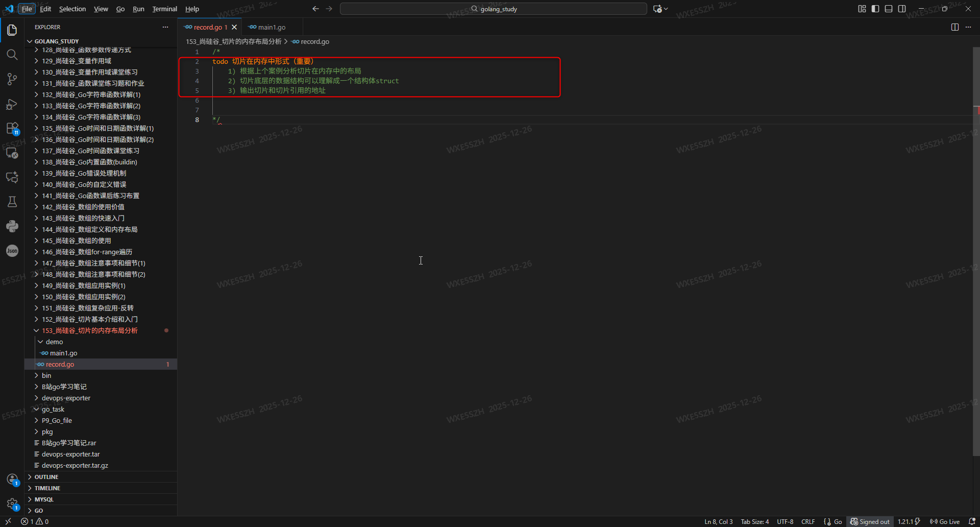Expand the MYSQL section
The height and width of the screenshot is (527, 980).
(101, 499)
